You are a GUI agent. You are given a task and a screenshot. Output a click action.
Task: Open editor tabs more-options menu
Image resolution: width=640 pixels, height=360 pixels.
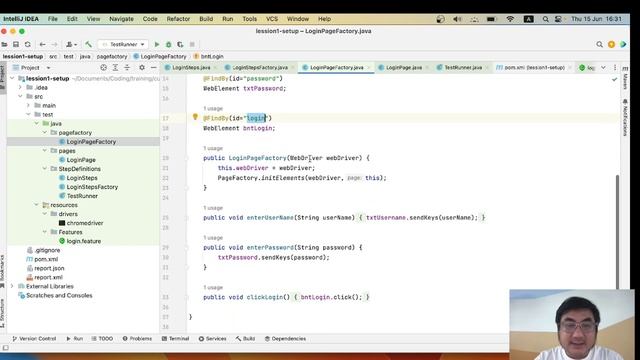pyautogui.click(x=615, y=68)
